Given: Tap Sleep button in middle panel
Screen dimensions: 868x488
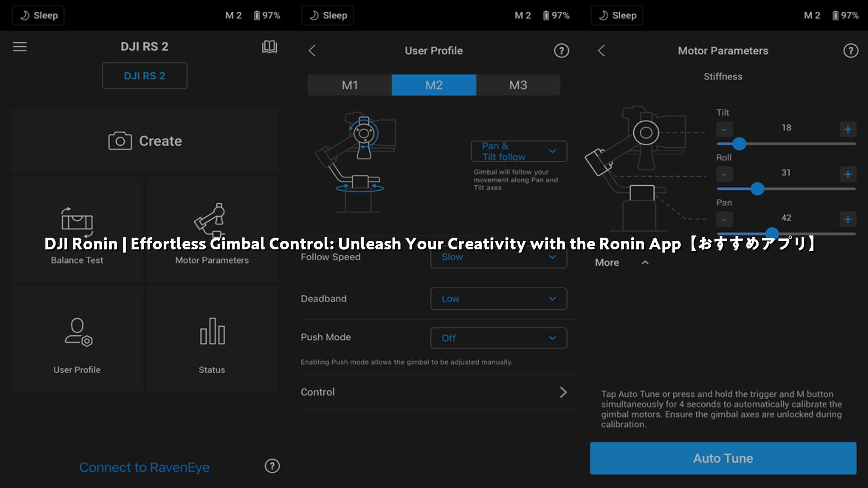Looking at the screenshot, I should [x=328, y=15].
